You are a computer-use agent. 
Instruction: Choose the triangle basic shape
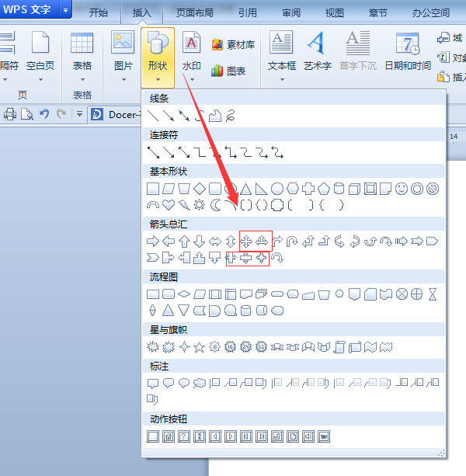pos(246,189)
